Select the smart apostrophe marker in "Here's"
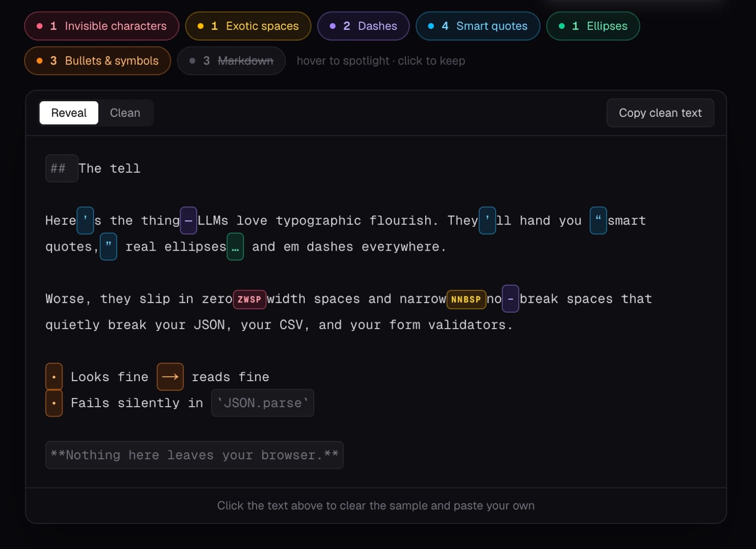 [x=85, y=220]
